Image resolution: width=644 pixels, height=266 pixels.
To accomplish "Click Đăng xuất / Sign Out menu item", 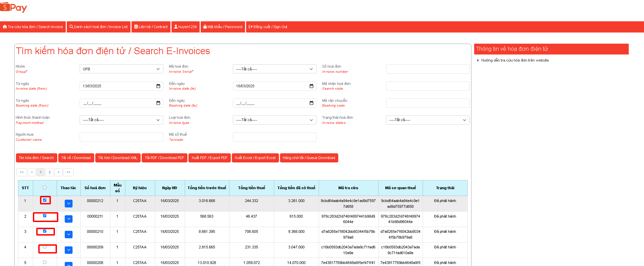I will point(268,27).
